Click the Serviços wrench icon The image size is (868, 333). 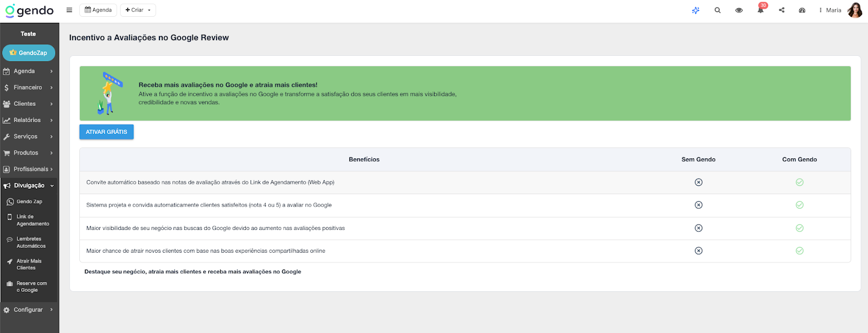pyautogui.click(x=7, y=137)
